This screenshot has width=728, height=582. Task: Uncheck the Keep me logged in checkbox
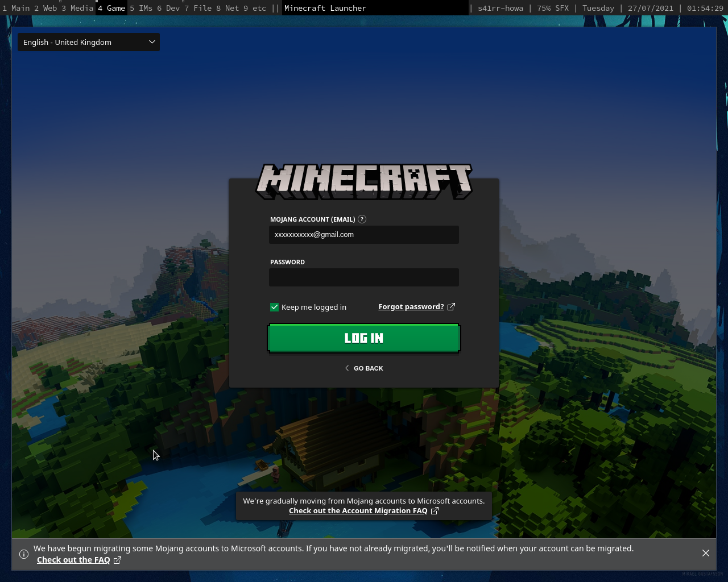275,307
